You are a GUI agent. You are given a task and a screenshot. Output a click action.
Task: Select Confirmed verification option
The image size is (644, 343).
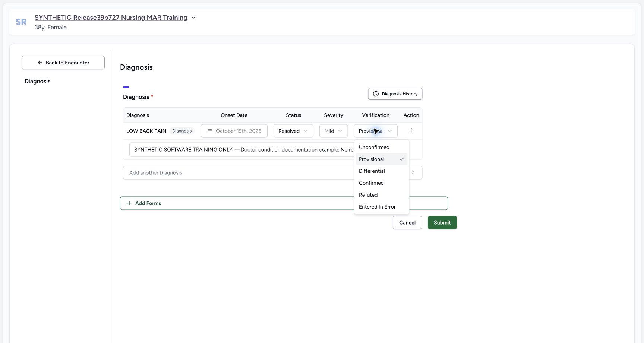382,183
